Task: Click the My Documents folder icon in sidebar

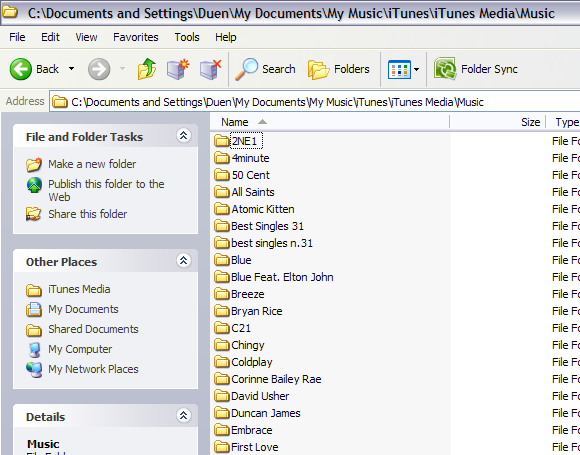Action: point(34,309)
